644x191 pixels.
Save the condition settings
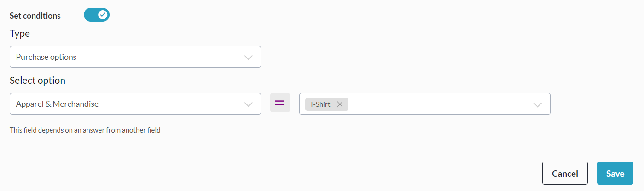coord(615,174)
